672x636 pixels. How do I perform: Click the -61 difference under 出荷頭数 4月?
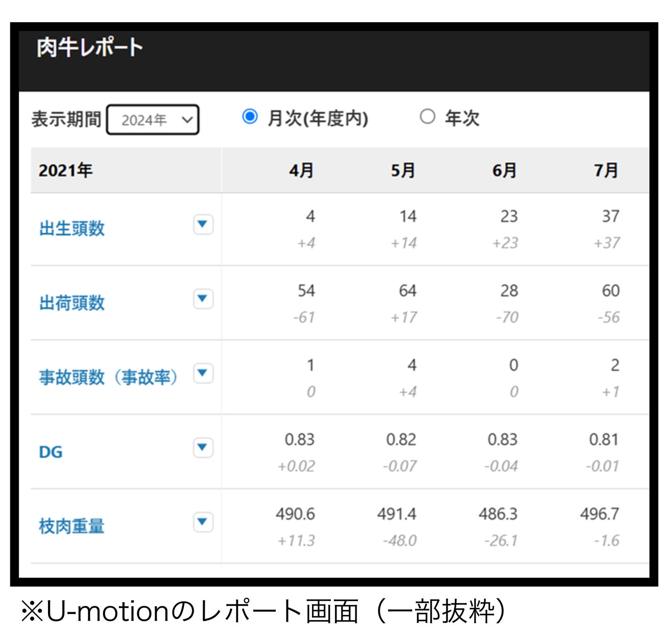[304, 318]
